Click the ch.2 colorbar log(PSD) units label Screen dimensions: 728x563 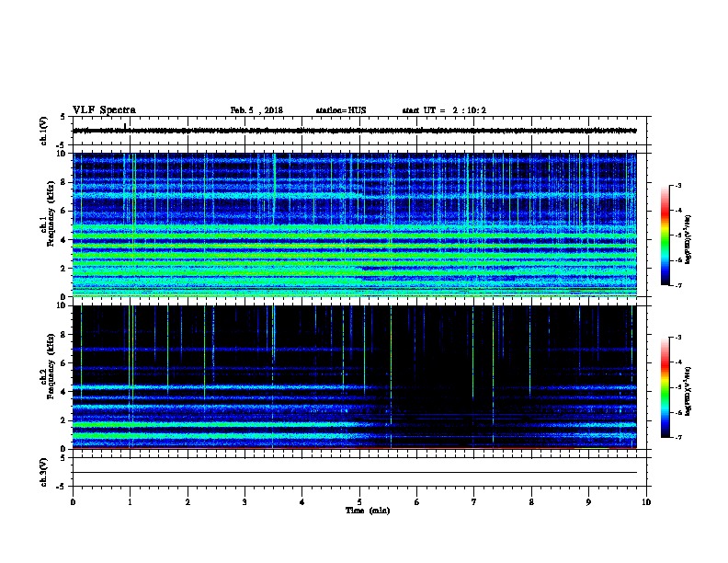point(688,392)
